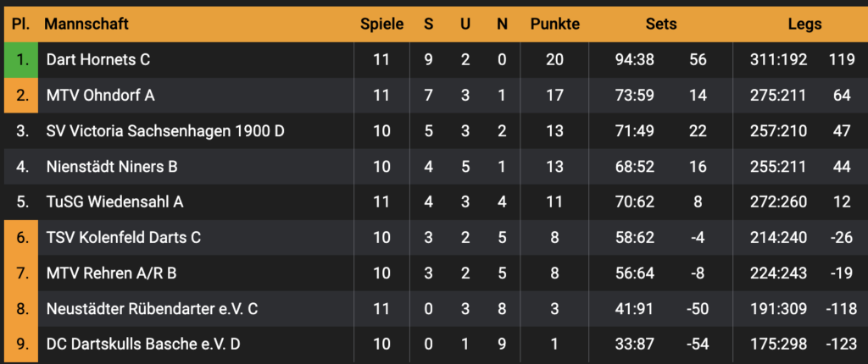The image size is (868, 364).
Task: Click the 94:38 sets score cell
Action: (634, 60)
